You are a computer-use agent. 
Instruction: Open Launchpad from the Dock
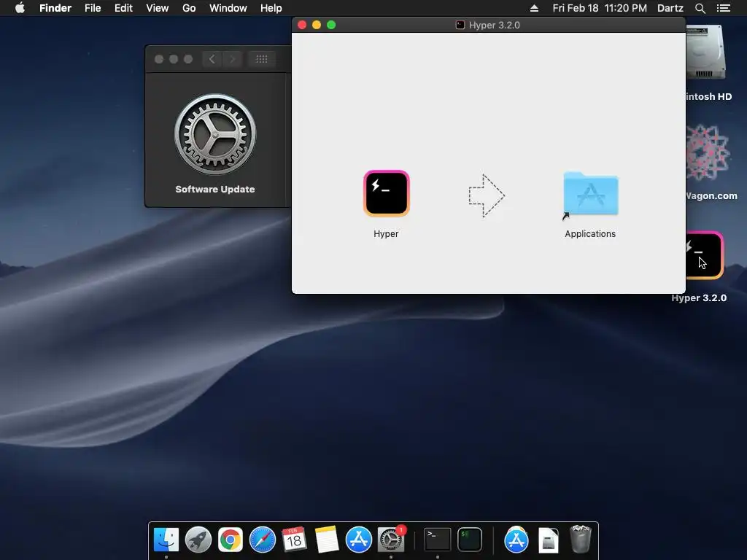198,540
